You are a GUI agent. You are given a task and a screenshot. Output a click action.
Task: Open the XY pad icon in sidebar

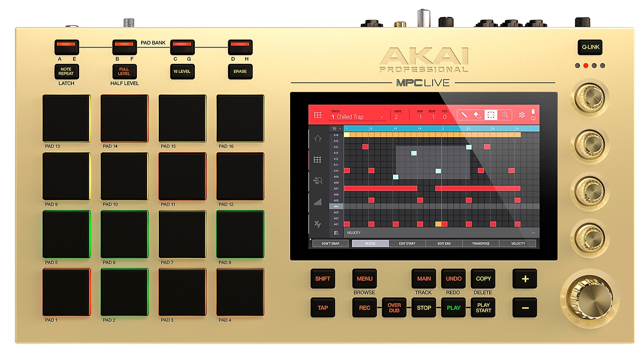click(x=318, y=224)
